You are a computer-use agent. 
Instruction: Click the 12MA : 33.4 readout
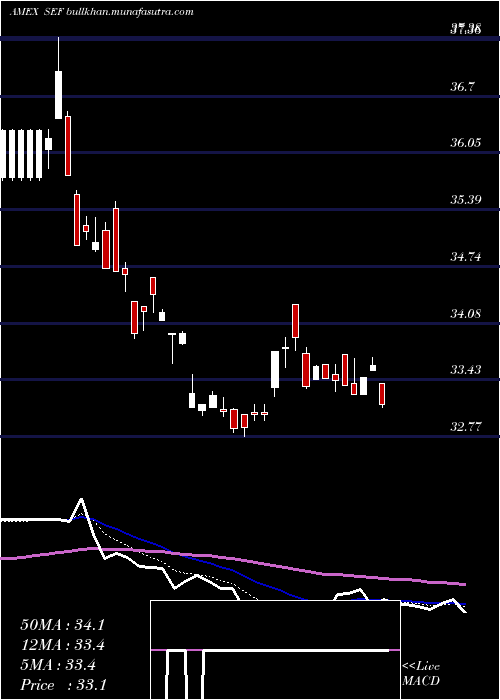point(62,646)
